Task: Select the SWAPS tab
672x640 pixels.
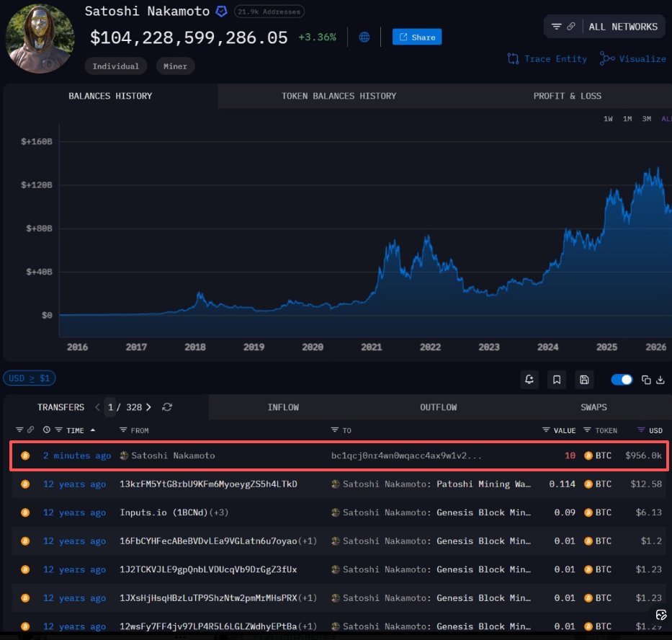Action: point(593,407)
